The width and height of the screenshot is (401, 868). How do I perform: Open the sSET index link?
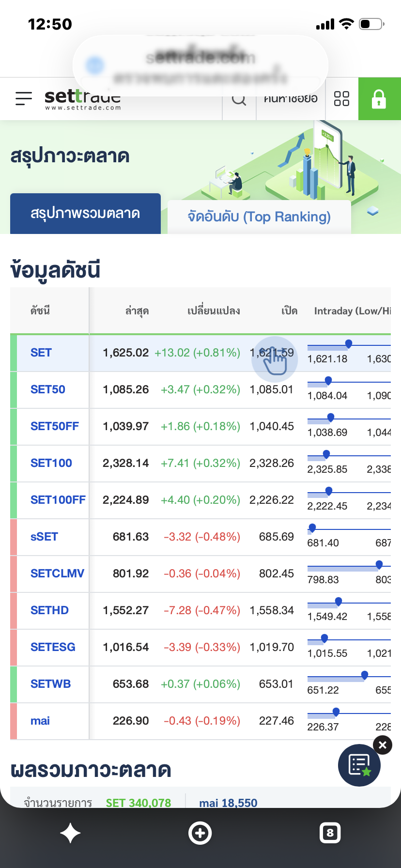pyautogui.click(x=44, y=537)
